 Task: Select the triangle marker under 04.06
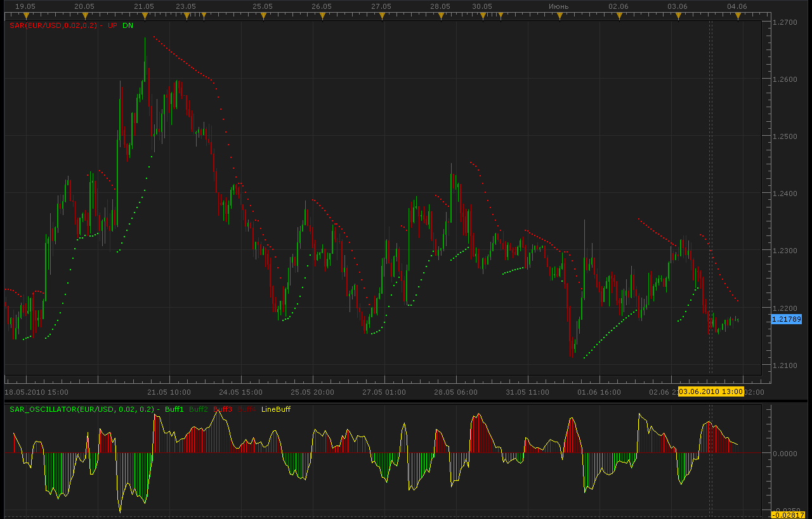point(737,15)
